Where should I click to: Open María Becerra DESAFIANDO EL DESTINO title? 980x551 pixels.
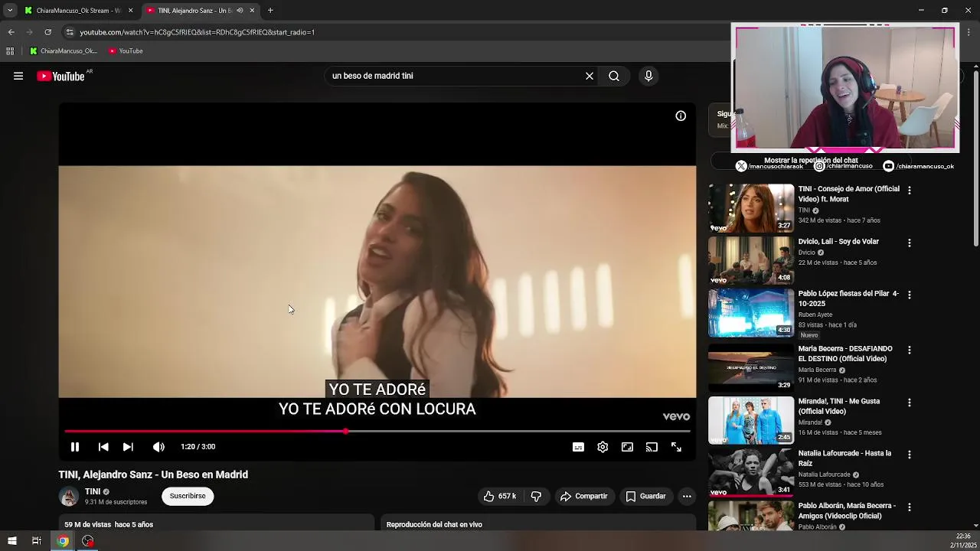845,354
